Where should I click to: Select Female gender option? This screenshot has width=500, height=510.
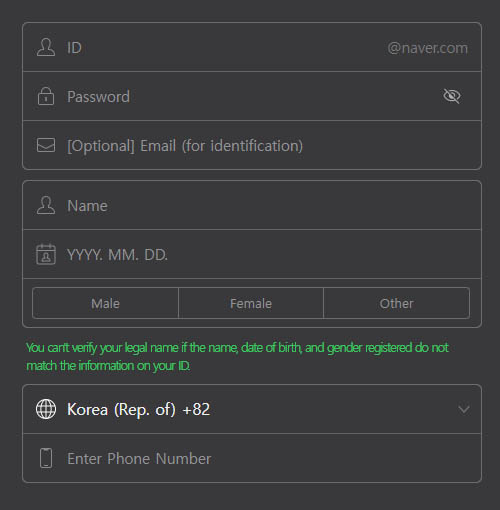(251, 303)
